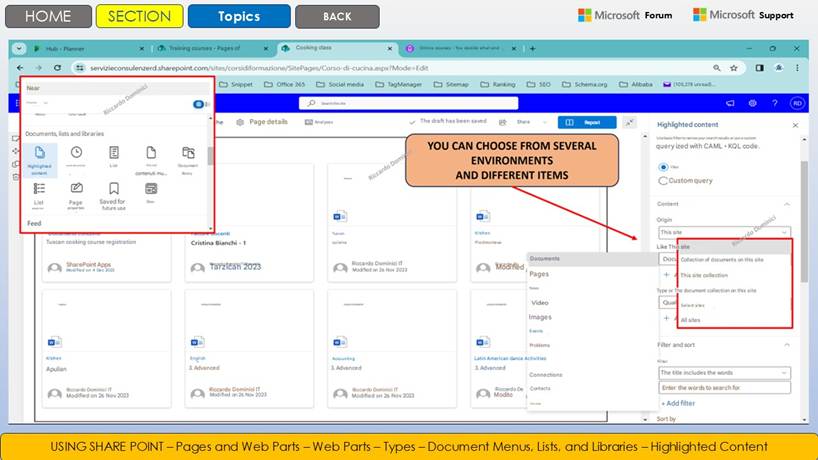The image size is (818, 460).
Task: Choose the Saved for future use web part
Action: point(113,190)
